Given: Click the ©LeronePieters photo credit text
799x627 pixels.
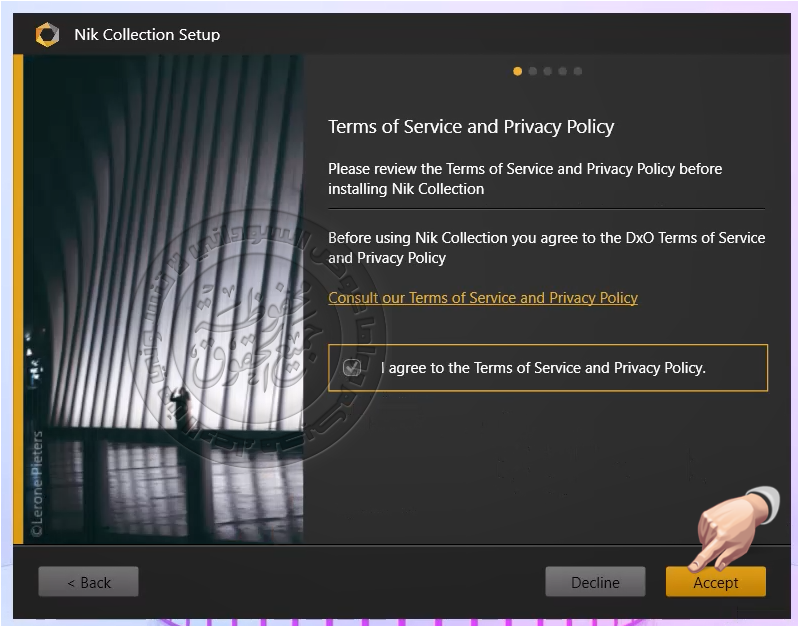Looking at the screenshot, I should (x=37, y=483).
